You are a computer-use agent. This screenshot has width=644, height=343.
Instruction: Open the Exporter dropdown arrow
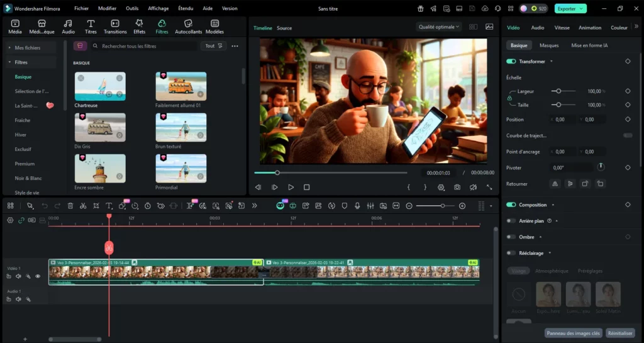click(x=581, y=9)
